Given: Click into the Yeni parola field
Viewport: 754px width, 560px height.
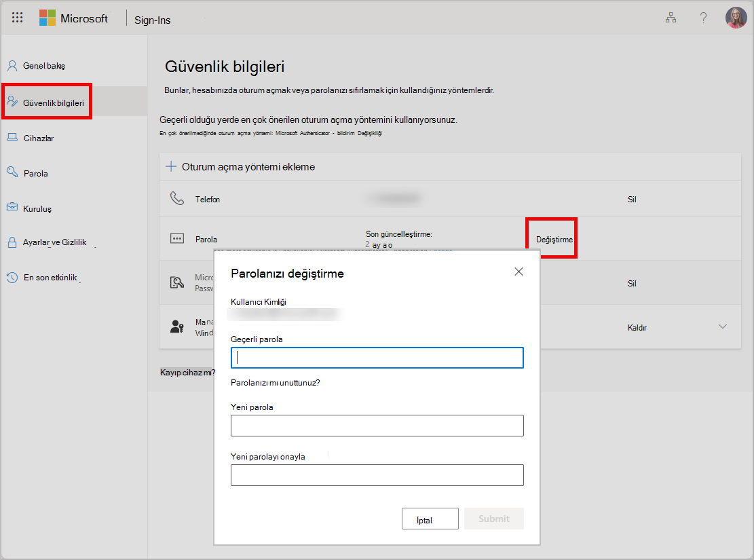Looking at the screenshot, I should (x=377, y=426).
